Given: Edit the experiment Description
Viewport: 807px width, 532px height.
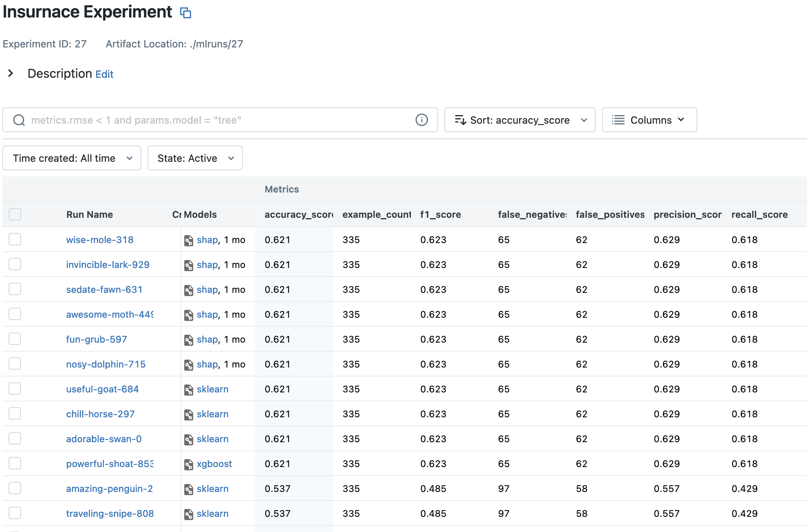Looking at the screenshot, I should pyautogui.click(x=105, y=74).
